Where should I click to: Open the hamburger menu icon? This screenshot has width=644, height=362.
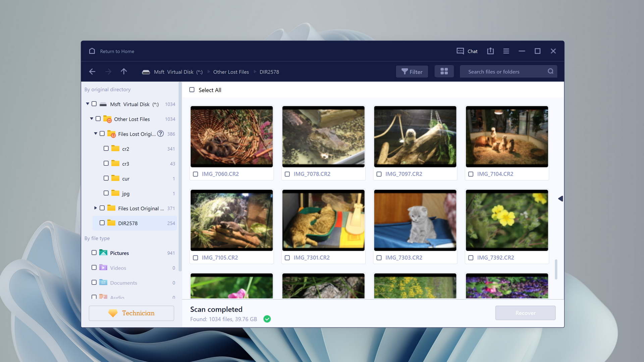506,51
